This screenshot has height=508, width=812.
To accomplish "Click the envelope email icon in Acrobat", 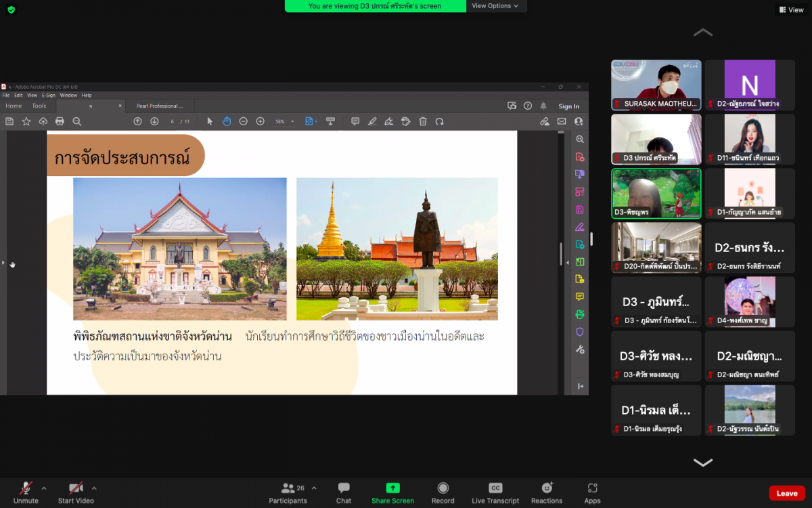I will coord(562,121).
